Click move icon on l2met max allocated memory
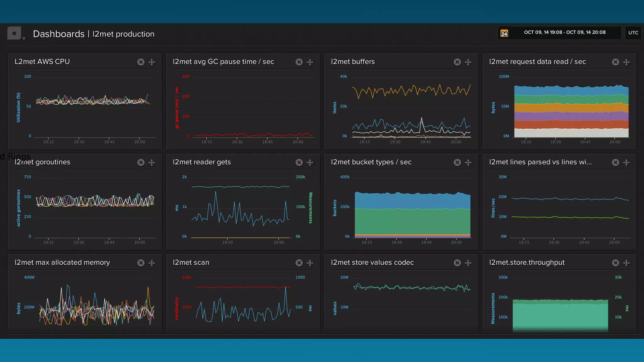 (152, 263)
